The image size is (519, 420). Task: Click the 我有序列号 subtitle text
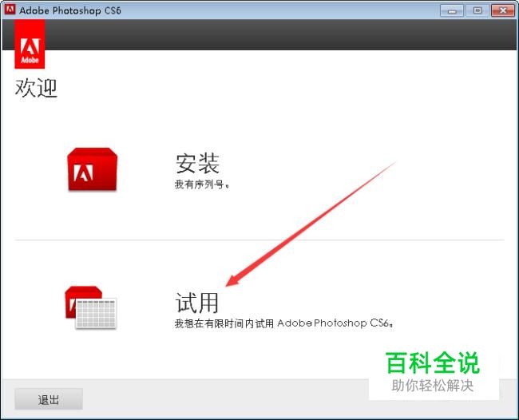[202, 184]
